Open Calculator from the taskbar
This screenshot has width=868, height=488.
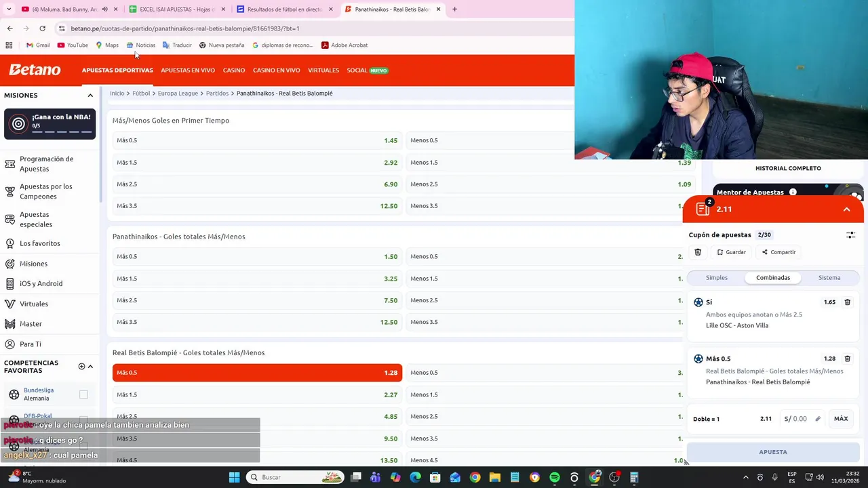634,477
